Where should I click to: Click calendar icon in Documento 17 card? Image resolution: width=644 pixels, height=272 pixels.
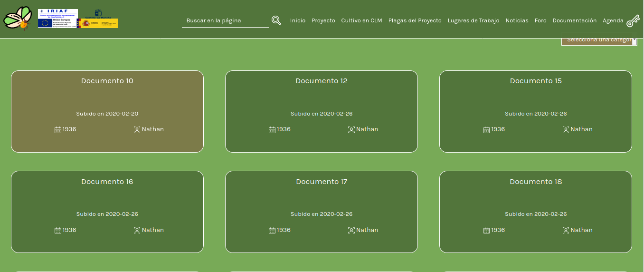272,230
